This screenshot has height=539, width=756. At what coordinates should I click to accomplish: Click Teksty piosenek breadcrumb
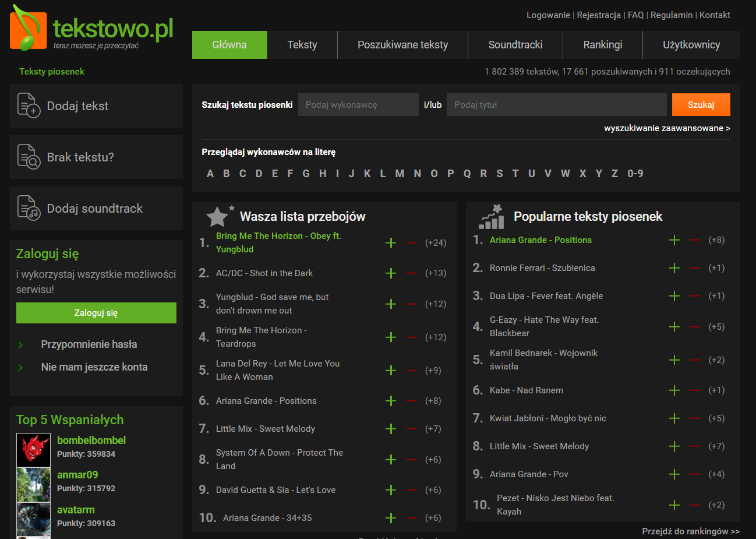[x=52, y=72]
